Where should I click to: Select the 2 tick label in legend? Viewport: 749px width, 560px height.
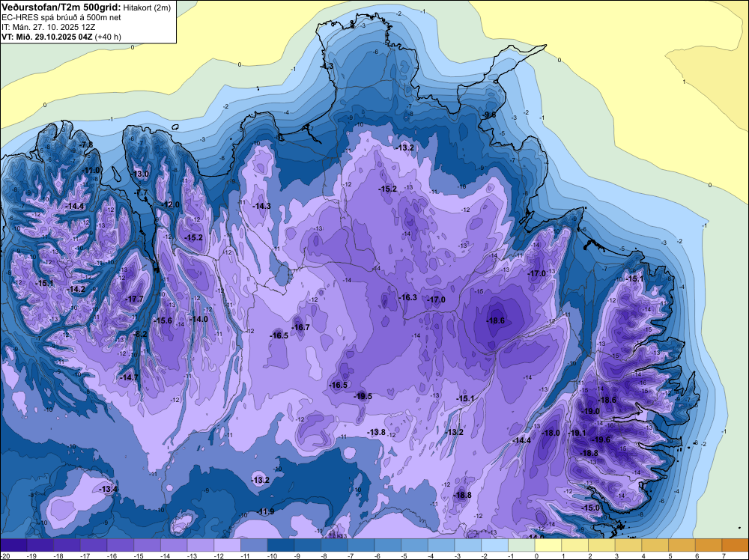tap(590, 556)
